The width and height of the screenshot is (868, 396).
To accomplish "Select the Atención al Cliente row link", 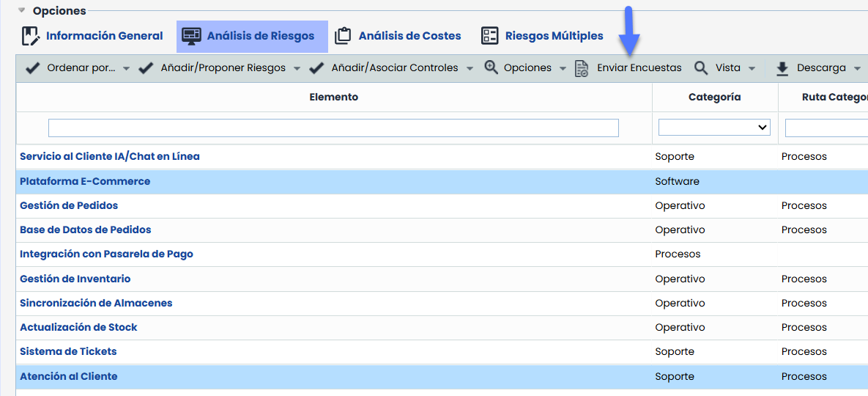I will [69, 376].
